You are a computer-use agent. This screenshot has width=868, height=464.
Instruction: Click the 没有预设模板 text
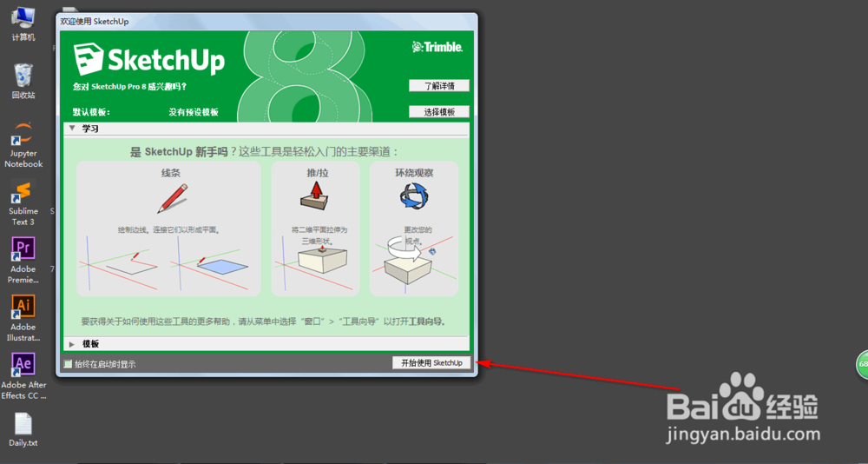pos(194,112)
